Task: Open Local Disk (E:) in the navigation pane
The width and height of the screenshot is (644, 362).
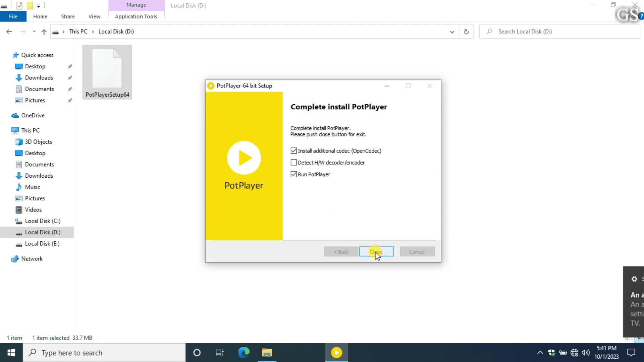Action: [x=42, y=244]
